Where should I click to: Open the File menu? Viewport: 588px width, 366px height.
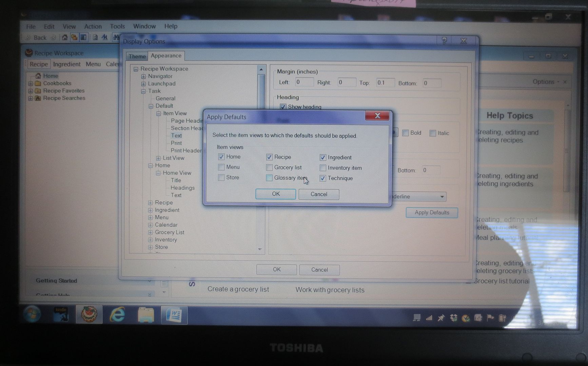pos(31,26)
